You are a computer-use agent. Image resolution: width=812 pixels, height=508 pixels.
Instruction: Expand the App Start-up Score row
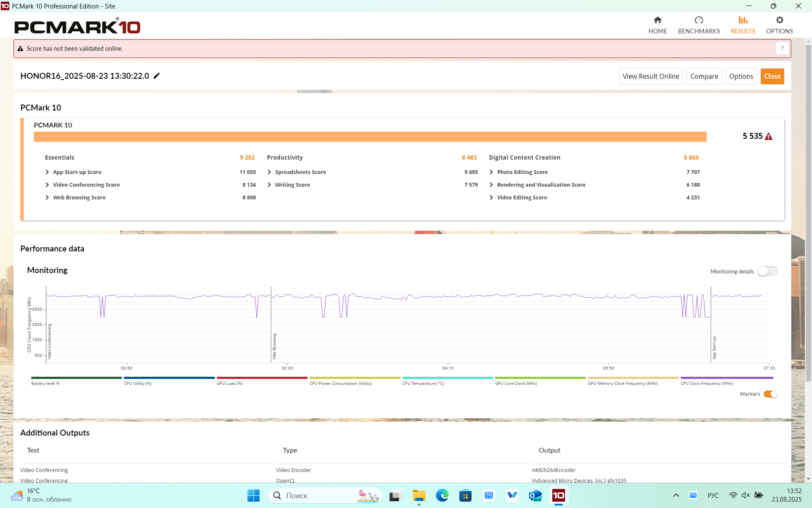click(47, 172)
